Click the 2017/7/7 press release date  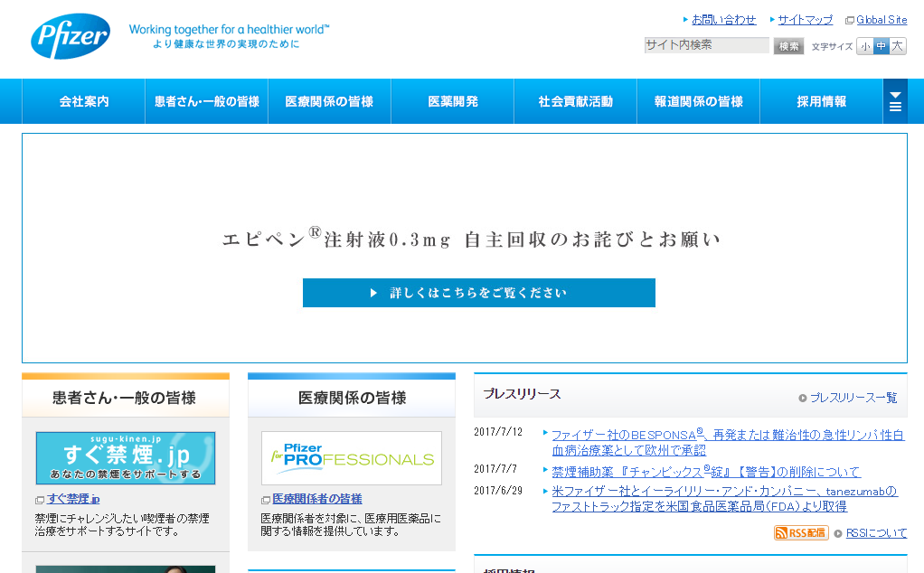click(495, 469)
